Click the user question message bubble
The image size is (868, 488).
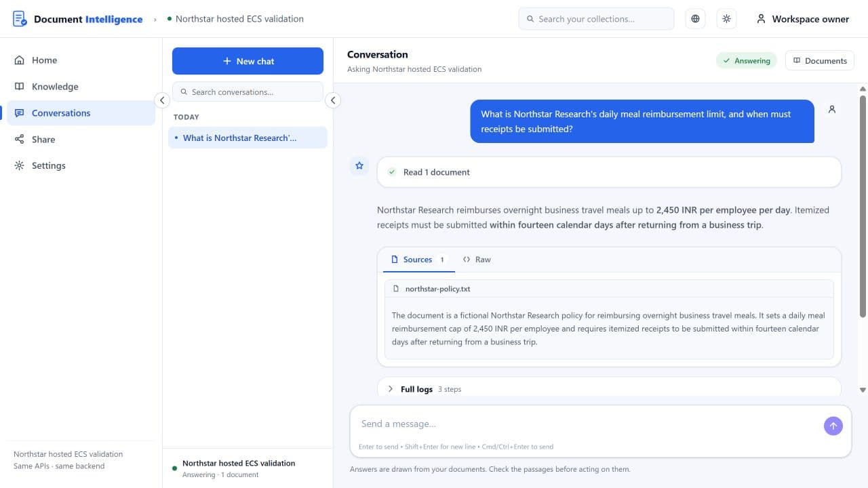pyautogui.click(x=642, y=121)
